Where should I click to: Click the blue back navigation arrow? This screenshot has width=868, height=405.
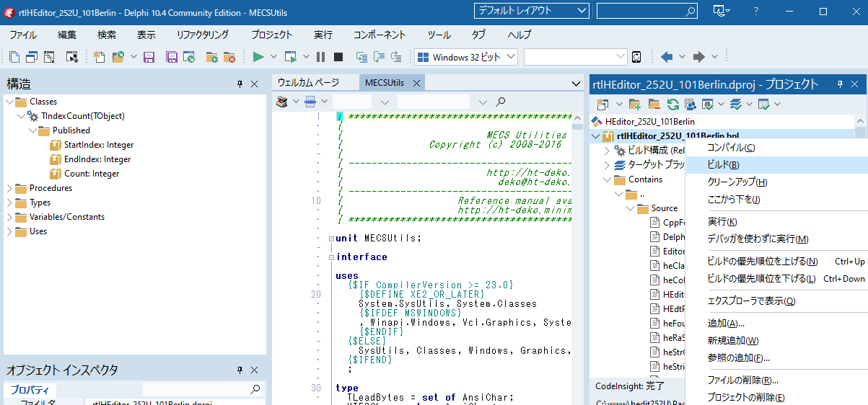[x=667, y=57]
